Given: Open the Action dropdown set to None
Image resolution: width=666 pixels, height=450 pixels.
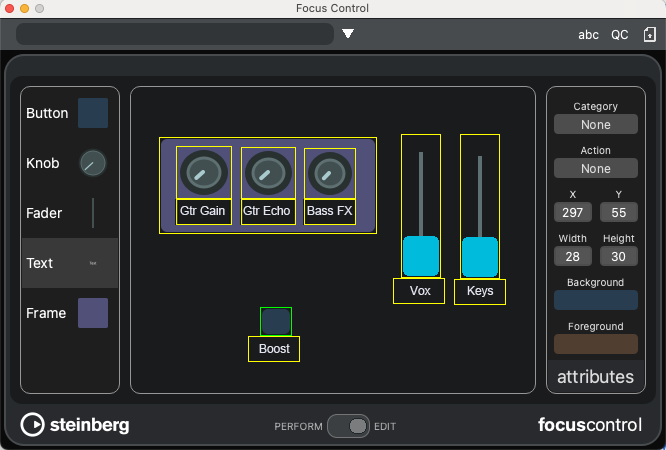Looking at the screenshot, I should pyautogui.click(x=596, y=169).
